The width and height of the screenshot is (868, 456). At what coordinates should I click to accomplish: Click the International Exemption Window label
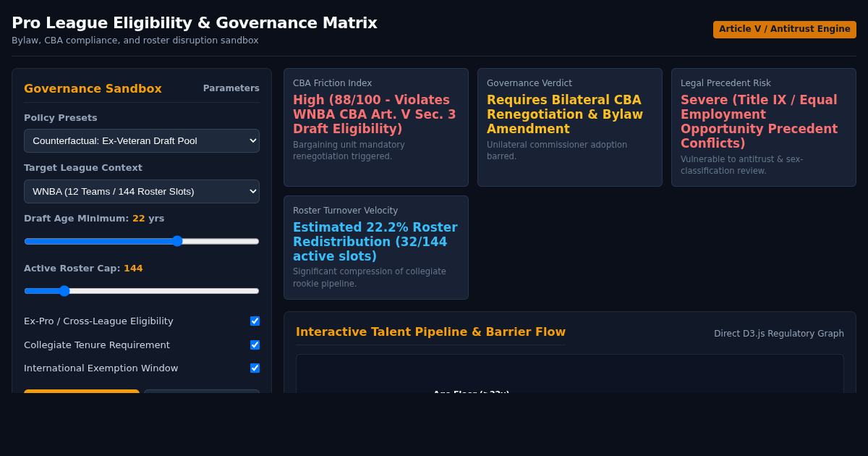point(101,368)
